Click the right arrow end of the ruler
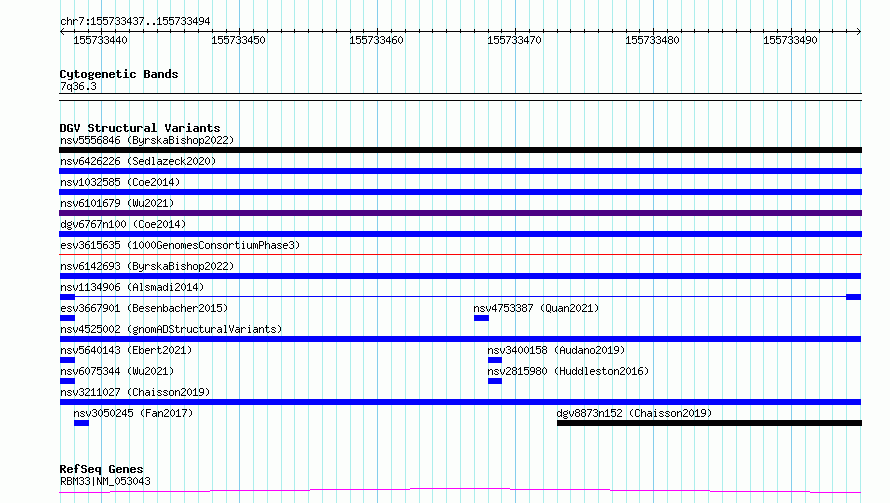 tap(859, 32)
